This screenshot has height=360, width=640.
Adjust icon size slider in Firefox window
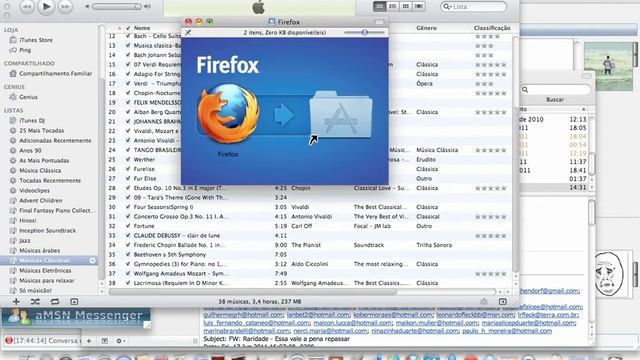click(364, 32)
